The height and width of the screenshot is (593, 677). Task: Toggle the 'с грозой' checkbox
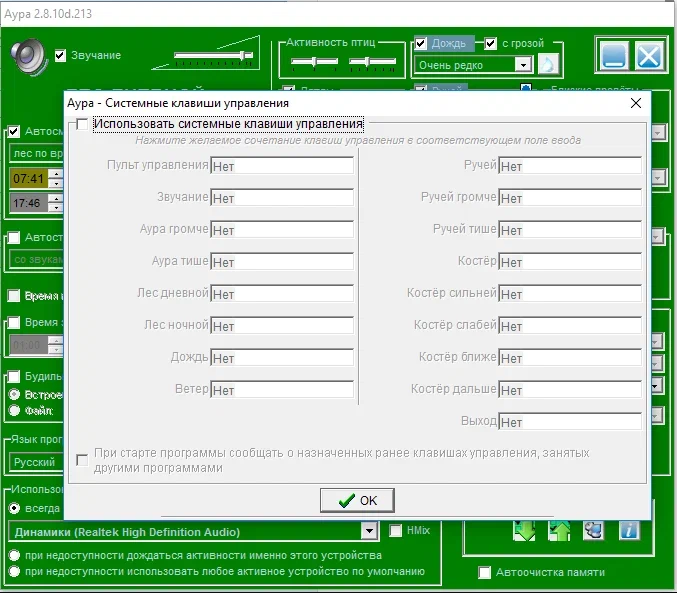click(x=491, y=44)
